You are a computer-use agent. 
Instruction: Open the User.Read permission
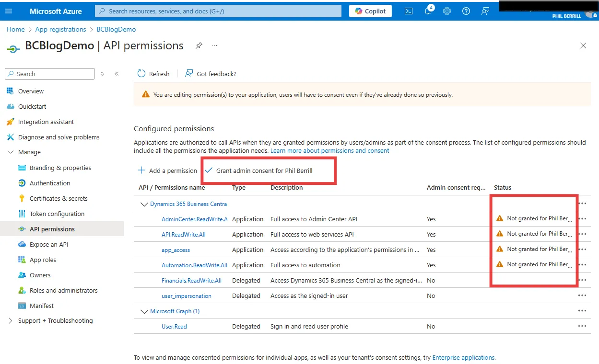pos(174,326)
